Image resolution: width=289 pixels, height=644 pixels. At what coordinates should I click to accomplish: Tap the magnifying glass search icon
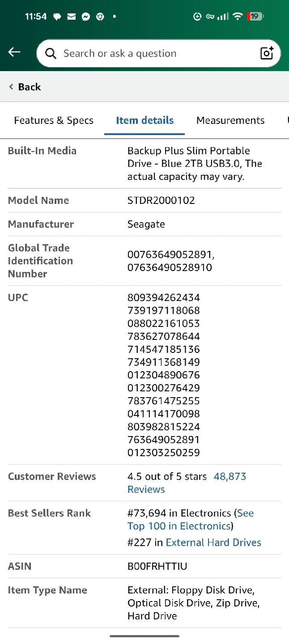pyautogui.click(x=51, y=54)
